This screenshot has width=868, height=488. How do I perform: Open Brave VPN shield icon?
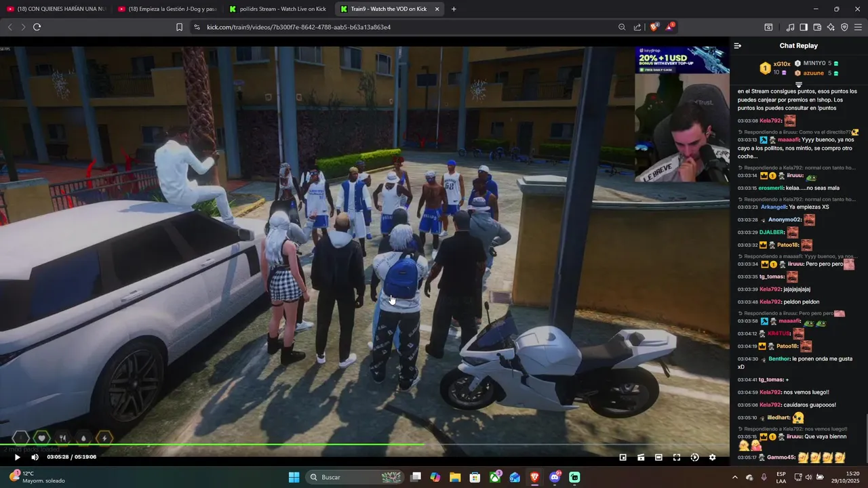click(844, 27)
